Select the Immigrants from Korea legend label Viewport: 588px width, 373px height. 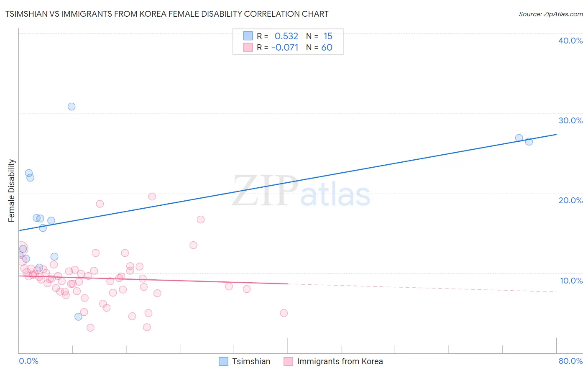[340, 361]
